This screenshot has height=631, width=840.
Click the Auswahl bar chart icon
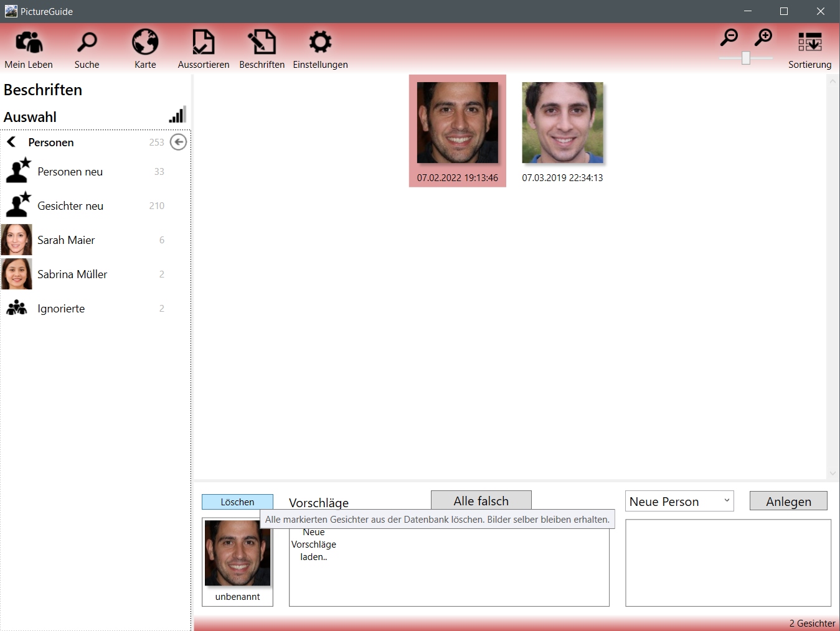[177, 115]
